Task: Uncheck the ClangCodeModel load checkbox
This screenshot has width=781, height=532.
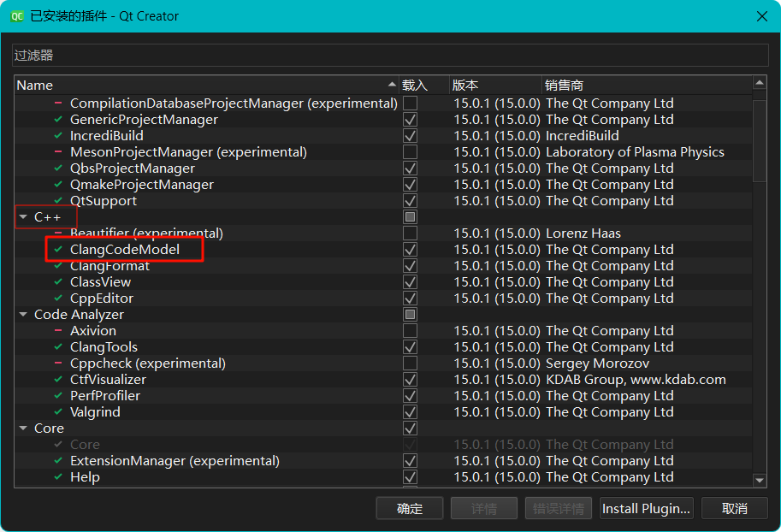Action: 411,249
